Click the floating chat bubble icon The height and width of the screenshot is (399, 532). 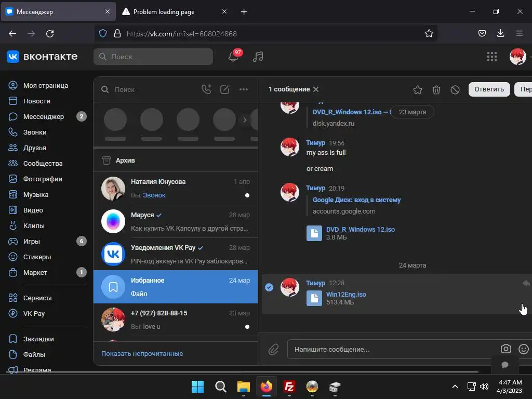tap(505, 365)
